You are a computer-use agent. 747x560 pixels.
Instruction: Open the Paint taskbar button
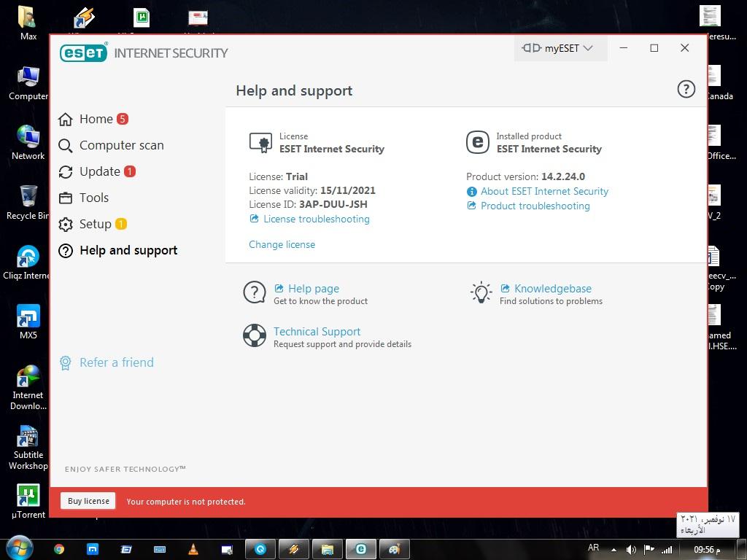coord(395,550)
